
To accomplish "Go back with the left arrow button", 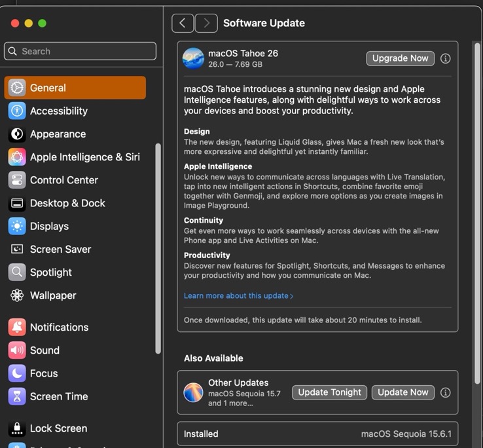I will pos(183,23).
